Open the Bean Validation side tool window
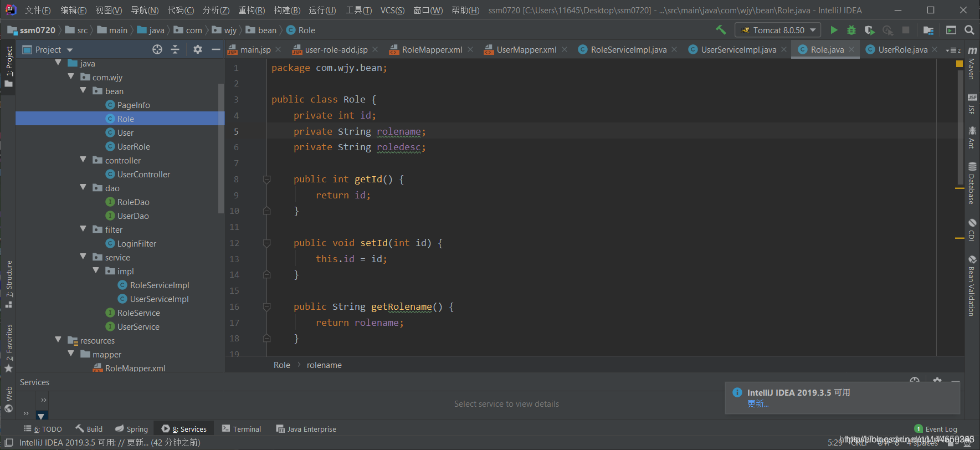Viewport: 980px width, 450px height. pyautogui.click(x=972, y=285)
